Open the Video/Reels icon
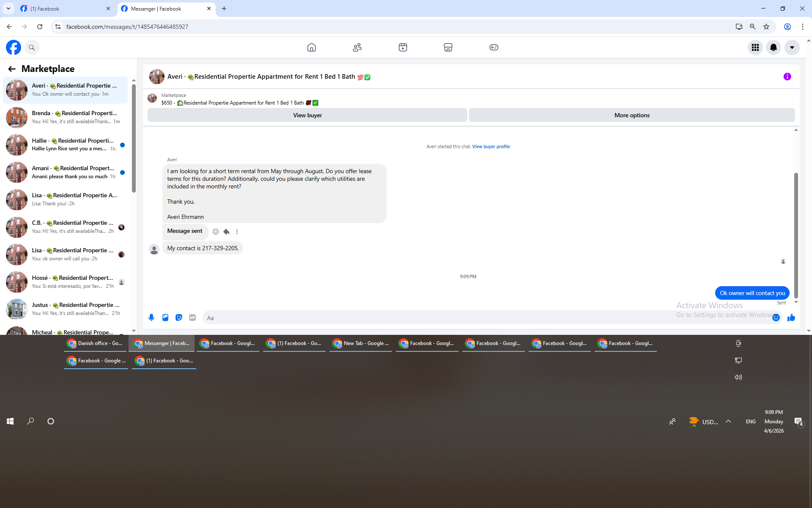The image size is (812, 508). click(403, 47)
